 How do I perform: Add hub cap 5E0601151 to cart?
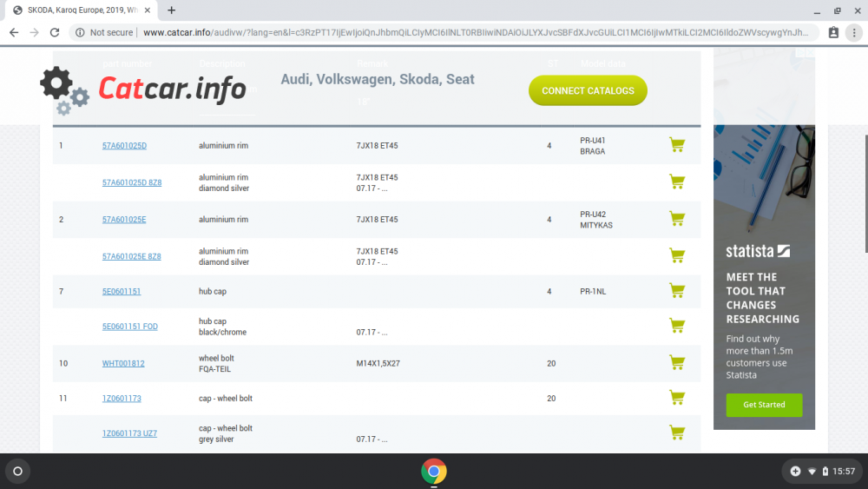pos(677,291)
